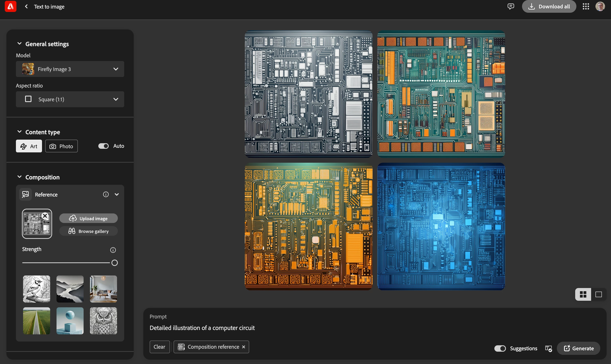Click the Reference info icon
The image size is (611, 364).
click(106, 195)
